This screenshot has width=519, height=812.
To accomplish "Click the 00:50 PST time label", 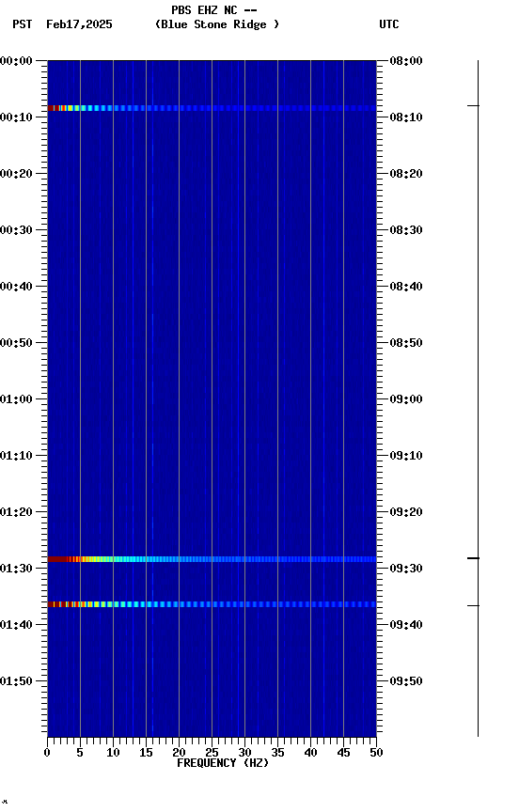I will [16, 343].
